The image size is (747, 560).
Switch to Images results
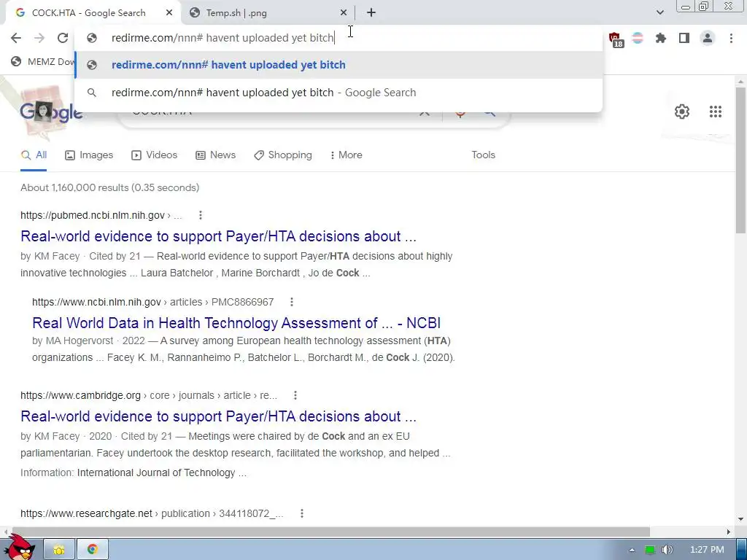pos(89,155)
